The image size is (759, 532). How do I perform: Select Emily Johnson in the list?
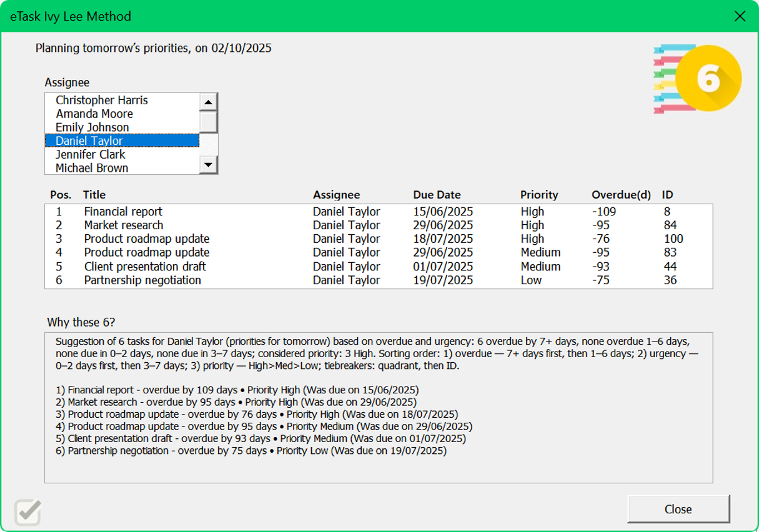click(91, 127)
